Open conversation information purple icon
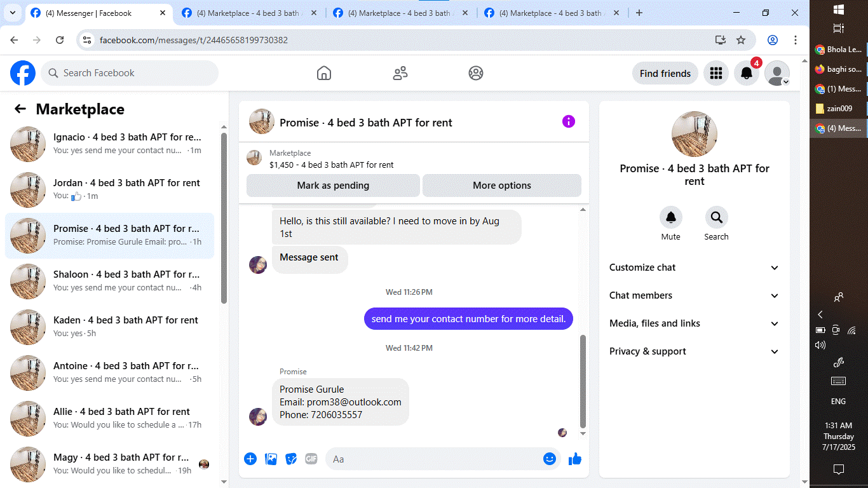 [569, 121]
